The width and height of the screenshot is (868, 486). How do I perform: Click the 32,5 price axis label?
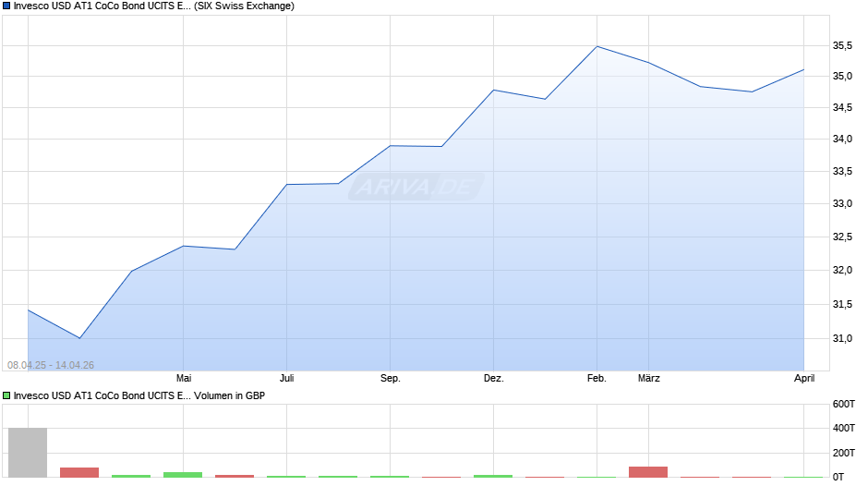[x=842, y=237]
